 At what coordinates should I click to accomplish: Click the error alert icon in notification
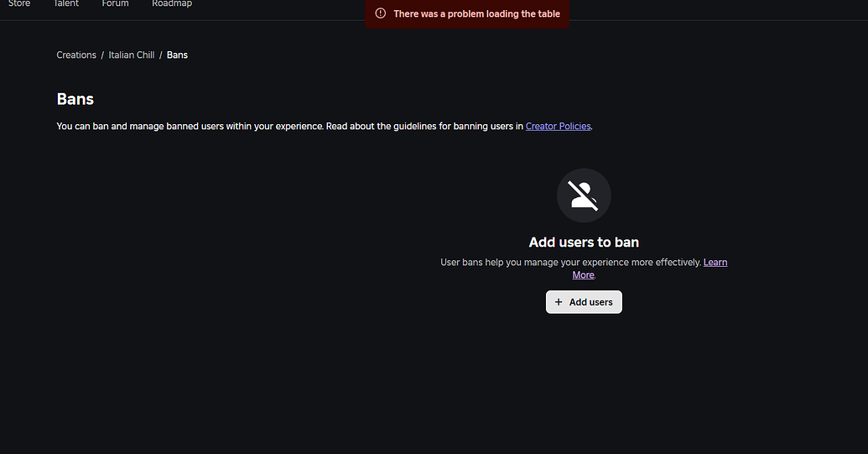click(380, 13)
